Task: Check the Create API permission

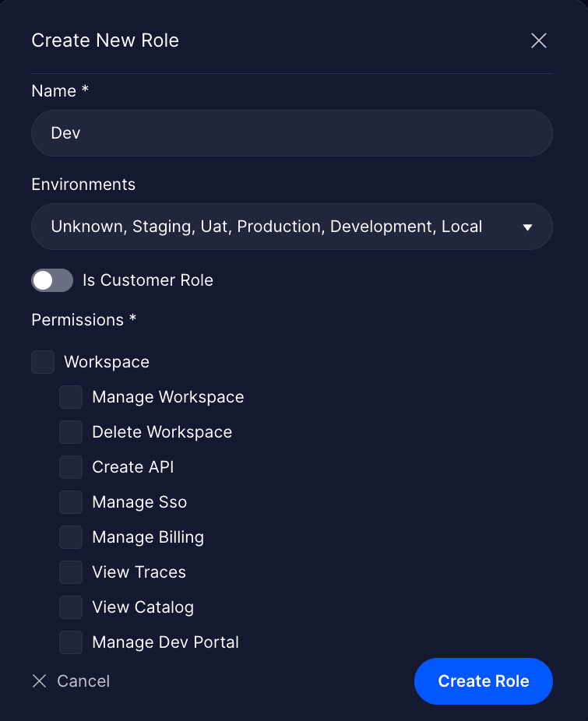Action: pos(71,467)
